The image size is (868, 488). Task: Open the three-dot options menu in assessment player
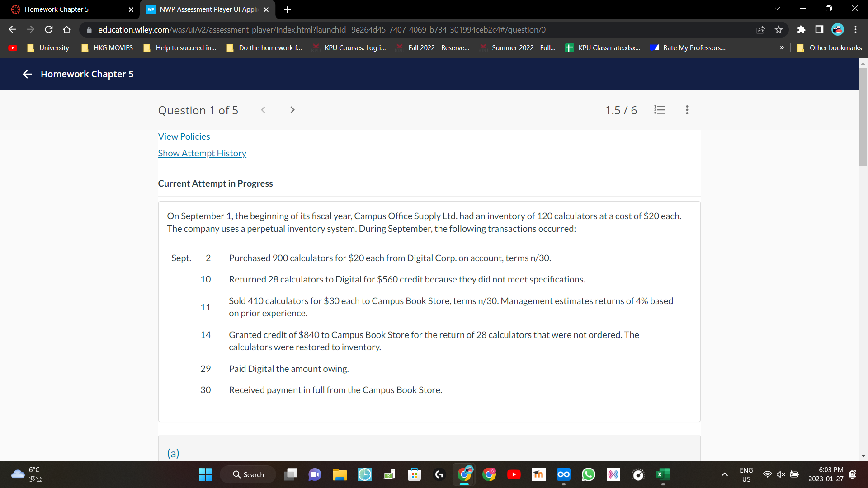click(687, 110)
